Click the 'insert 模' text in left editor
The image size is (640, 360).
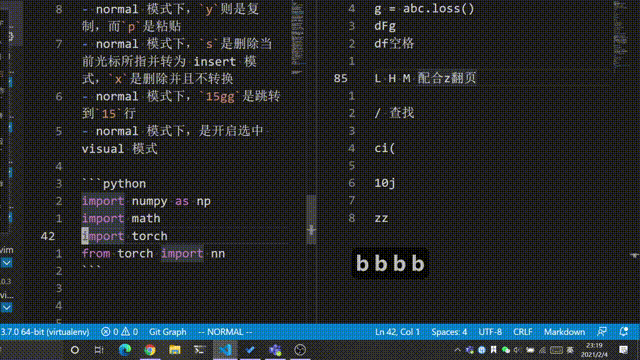(x=224, y=62)
